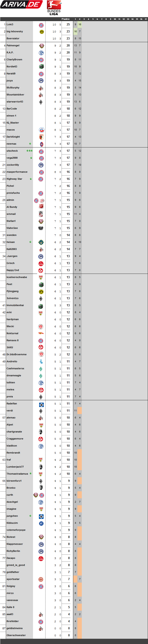Image resolution: width=148 pixels, height=644 pixels.
Task: Open Dr.UdoBroemme user link
Action: [16, 355]
